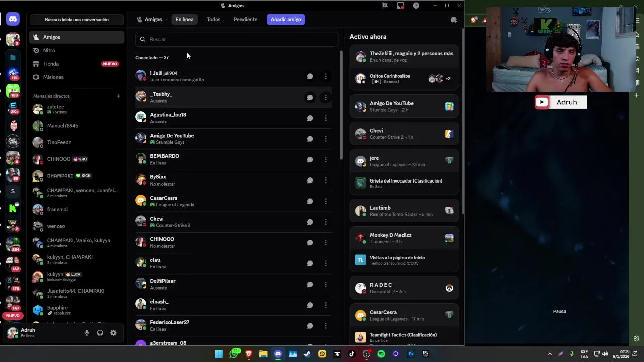Open Discord home direct messages icon
The width and height of the screenshot is (644, 362).
(x=13, y=19)
